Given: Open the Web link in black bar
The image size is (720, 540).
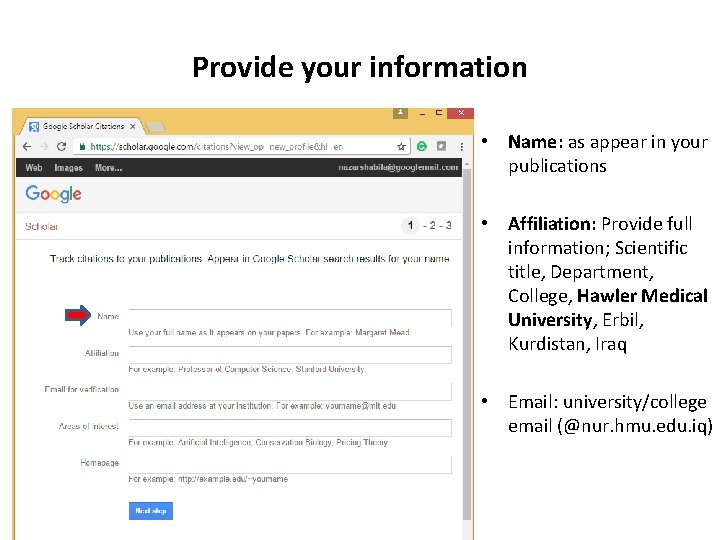Looking at the screenshot, I should [34, 168].
